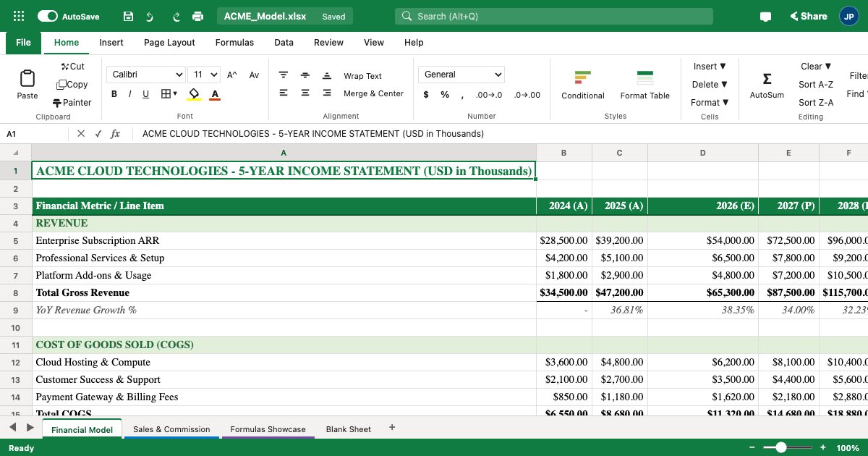Click Sort Z-A
Screen dimensions: 868x456
[816, 103]
